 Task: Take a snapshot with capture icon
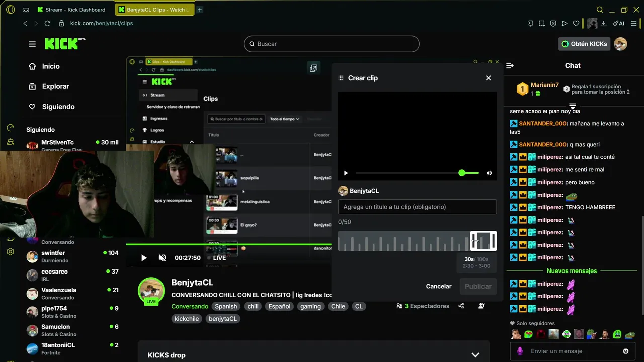tap(542, 23)
